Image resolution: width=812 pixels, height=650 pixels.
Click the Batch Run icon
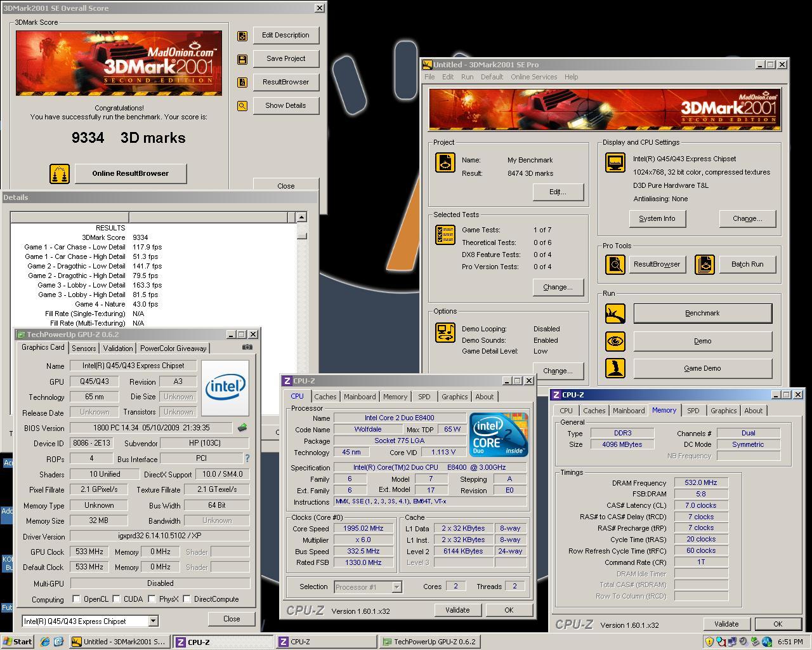click(705, 264)
